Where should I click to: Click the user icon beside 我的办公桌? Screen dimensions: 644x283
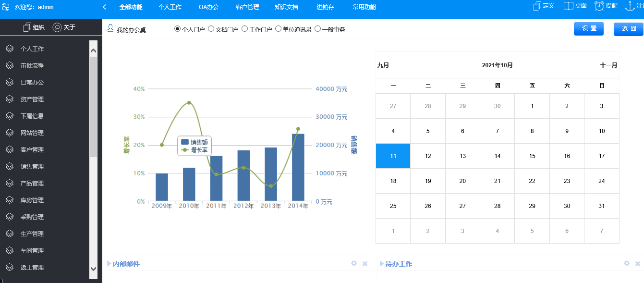pos(110,28)
